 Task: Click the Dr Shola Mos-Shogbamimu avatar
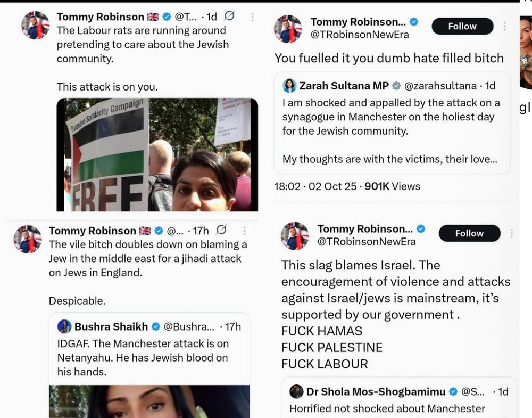pos(296,391)
